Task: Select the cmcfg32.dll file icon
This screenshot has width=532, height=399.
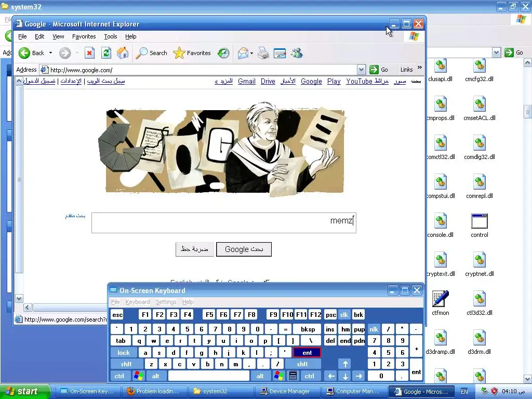Action: pyautogui.click(x=480, y=65)
